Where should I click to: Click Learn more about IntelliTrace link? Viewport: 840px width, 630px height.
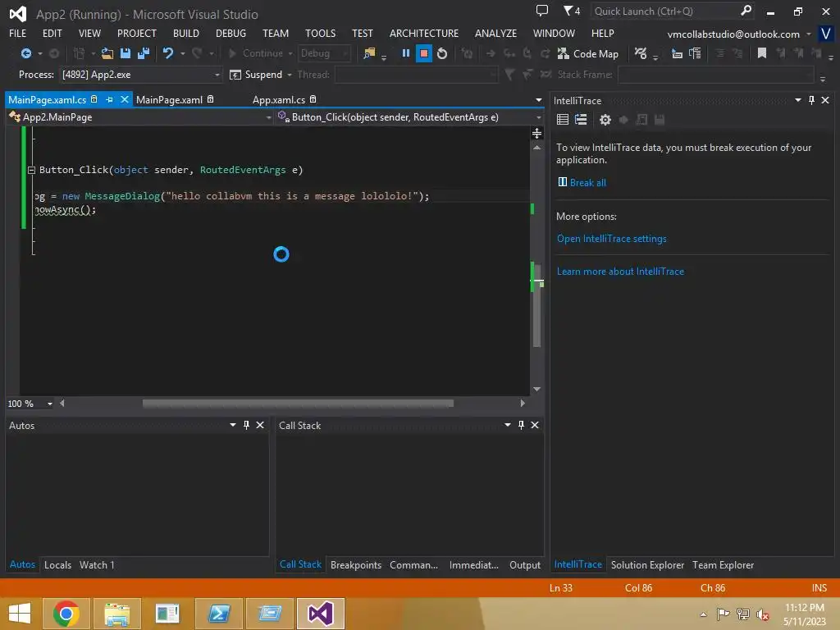point(620,271)
